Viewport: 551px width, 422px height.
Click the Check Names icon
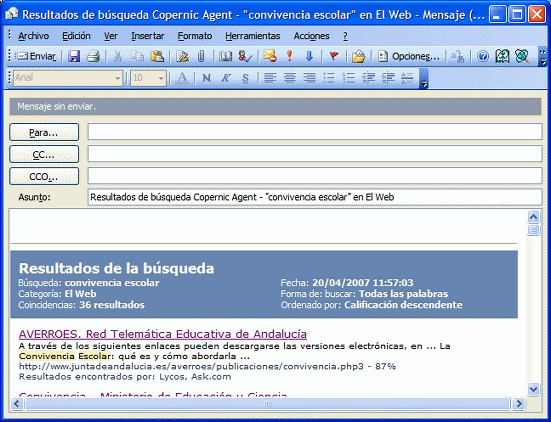(x=245, y=56)
